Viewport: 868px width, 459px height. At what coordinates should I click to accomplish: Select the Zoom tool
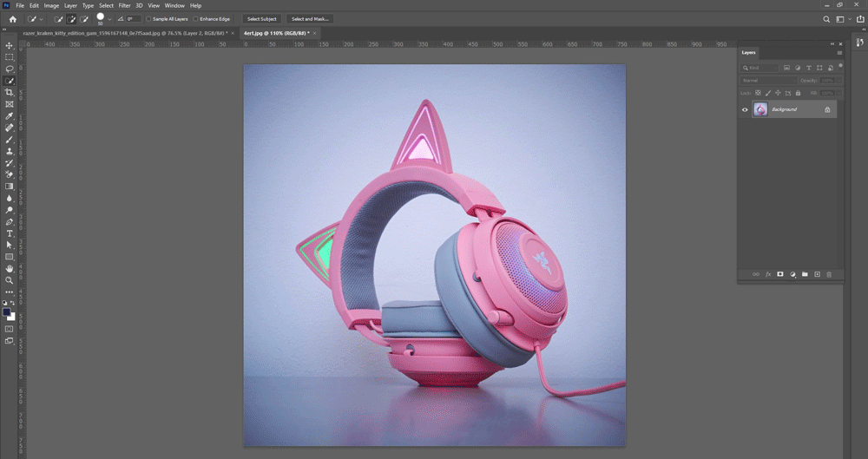click(10, 280)
